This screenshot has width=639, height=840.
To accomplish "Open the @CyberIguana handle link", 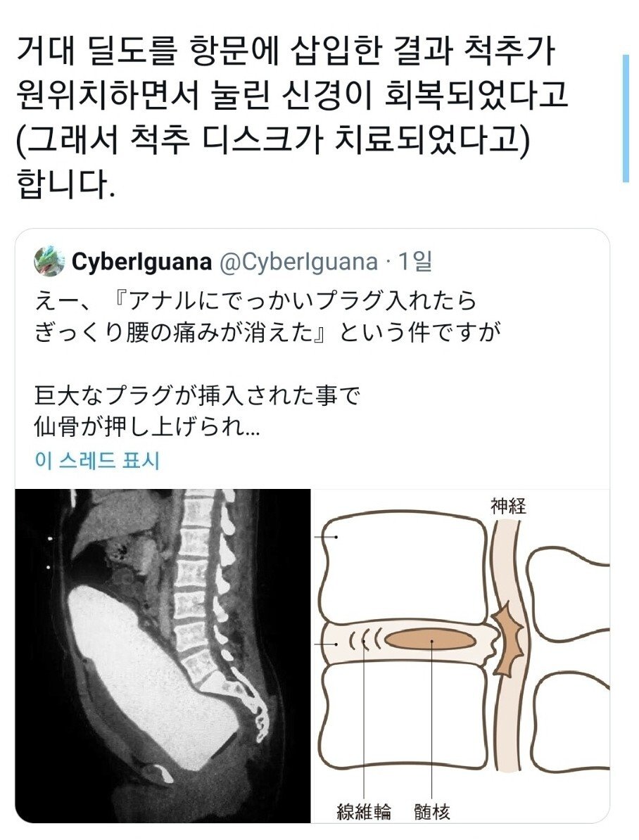I will pos(299,262).
